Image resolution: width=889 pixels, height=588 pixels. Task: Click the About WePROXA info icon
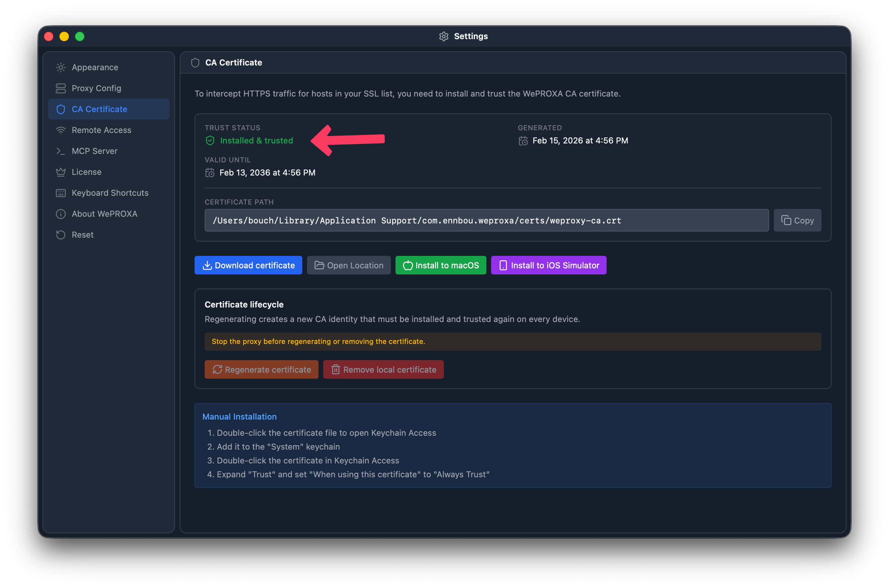coord(60,214)
